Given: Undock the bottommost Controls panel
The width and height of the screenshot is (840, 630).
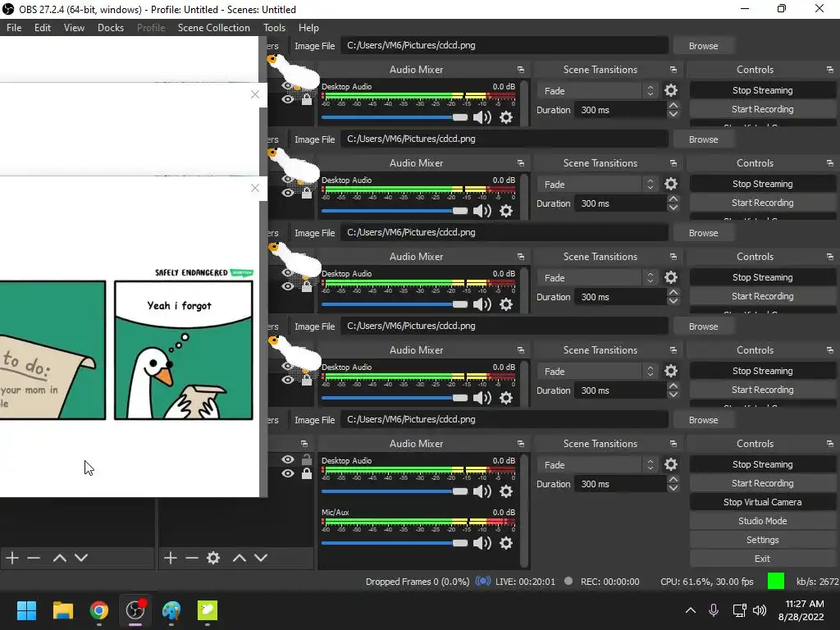Looking at the screenshot, I should coord(830,444).
